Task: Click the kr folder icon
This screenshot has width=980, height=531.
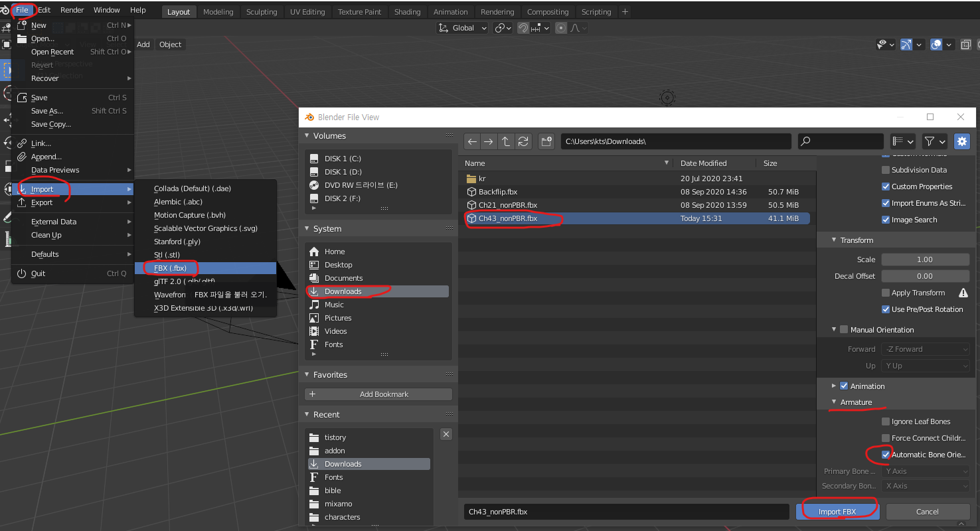Action: (471, 179)
